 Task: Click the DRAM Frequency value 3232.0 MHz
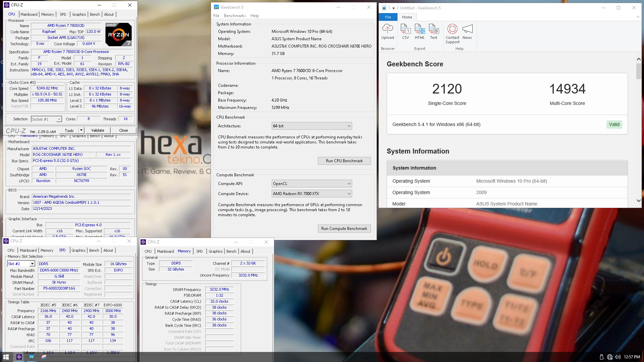(x=219, y=289)
